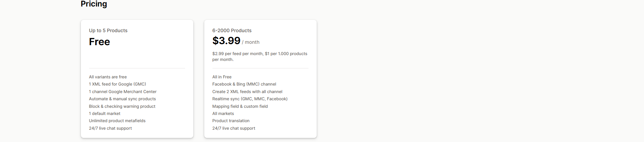Image resolution: width=644 pixels, height=142 pixels.
Task: Click Realtime sync (GMC, MMC, Facebook) line
Action: coord(250,99)
